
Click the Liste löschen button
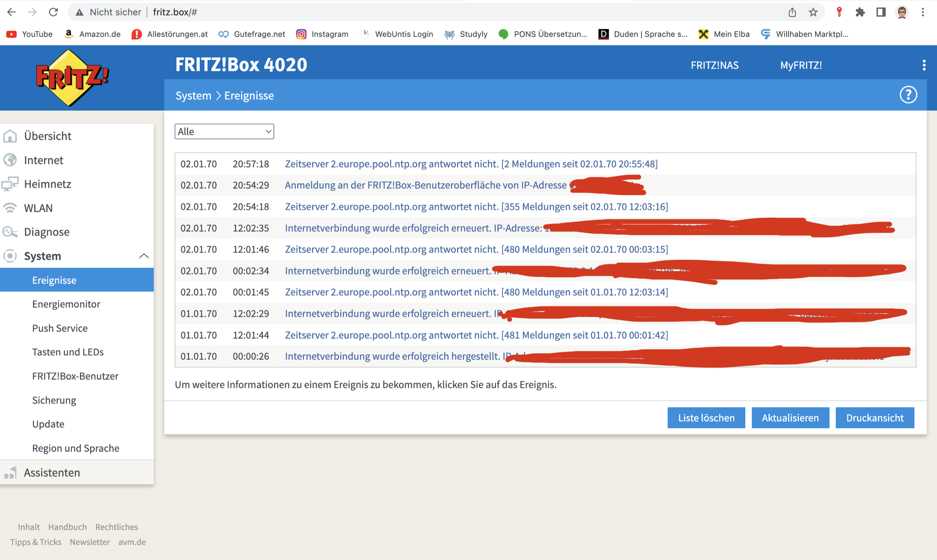[706, 417]
